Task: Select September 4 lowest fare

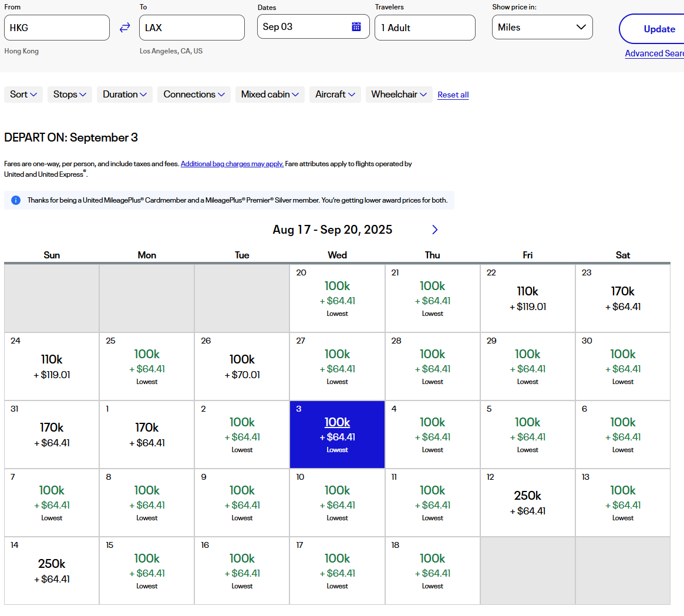Action: pyautogui.click(x=432, y=435)
